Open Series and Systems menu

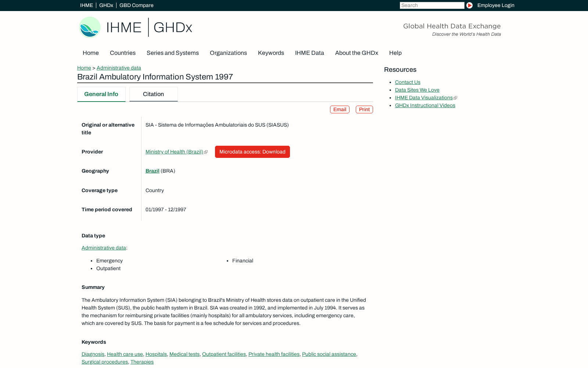coord(173,53)
